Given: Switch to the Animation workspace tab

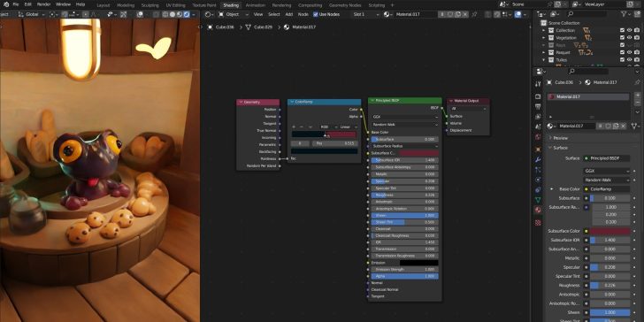Looking at the screenshot, I should pos(255,5).
